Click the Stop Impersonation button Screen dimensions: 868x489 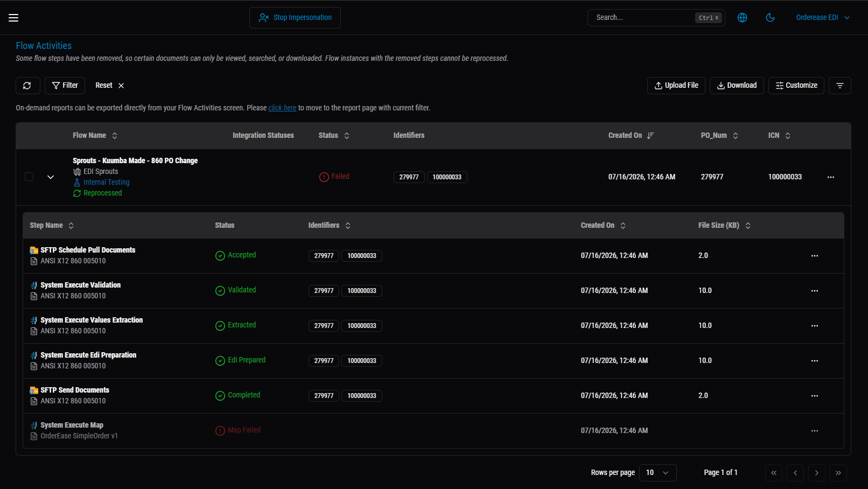pyautogui.click(x=295, y=18)
